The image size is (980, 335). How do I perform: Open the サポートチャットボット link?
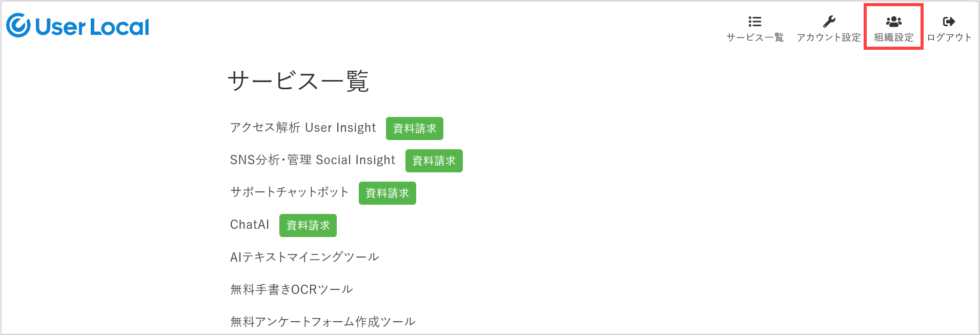click(290, 192)
